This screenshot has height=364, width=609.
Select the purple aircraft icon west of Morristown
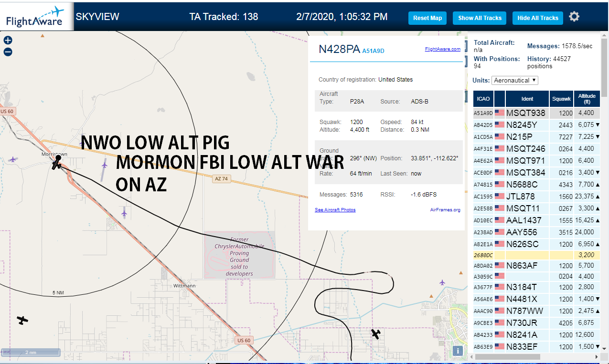13,159
